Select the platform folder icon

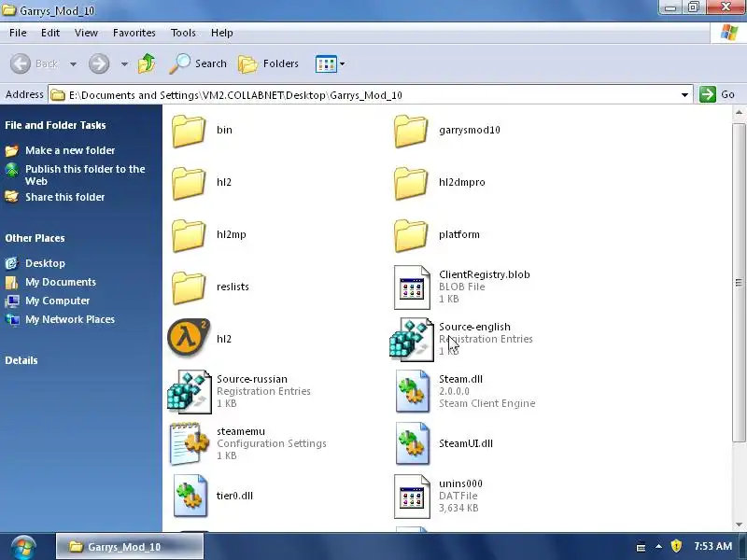tap(411, 235)
